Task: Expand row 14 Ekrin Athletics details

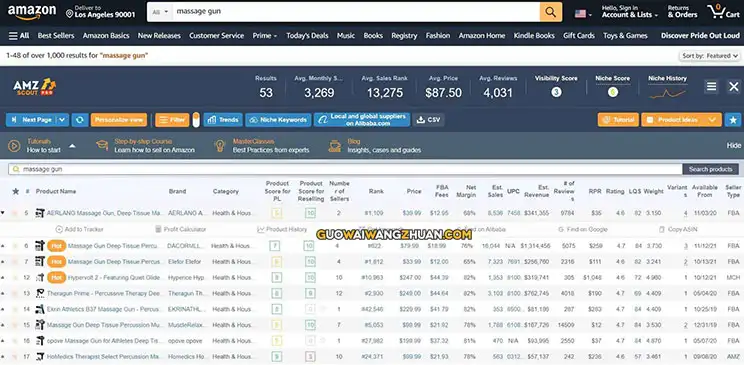Action: tap(3, 309)
